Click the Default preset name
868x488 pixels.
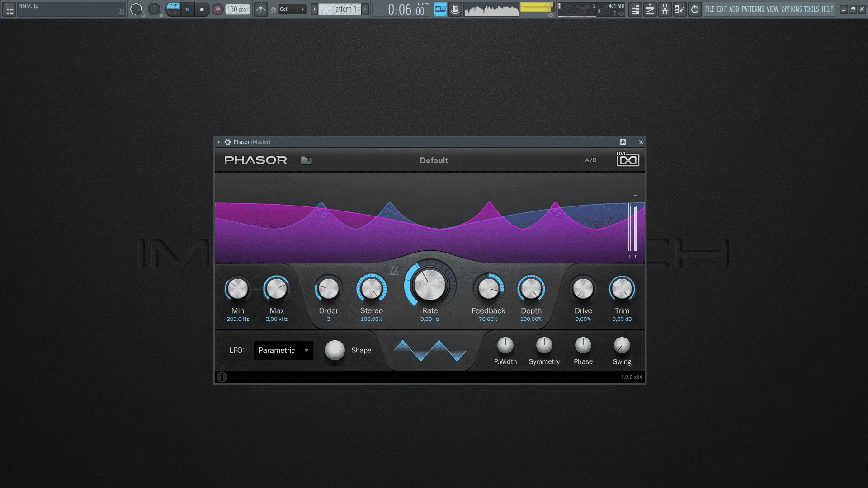coord(434,160)
